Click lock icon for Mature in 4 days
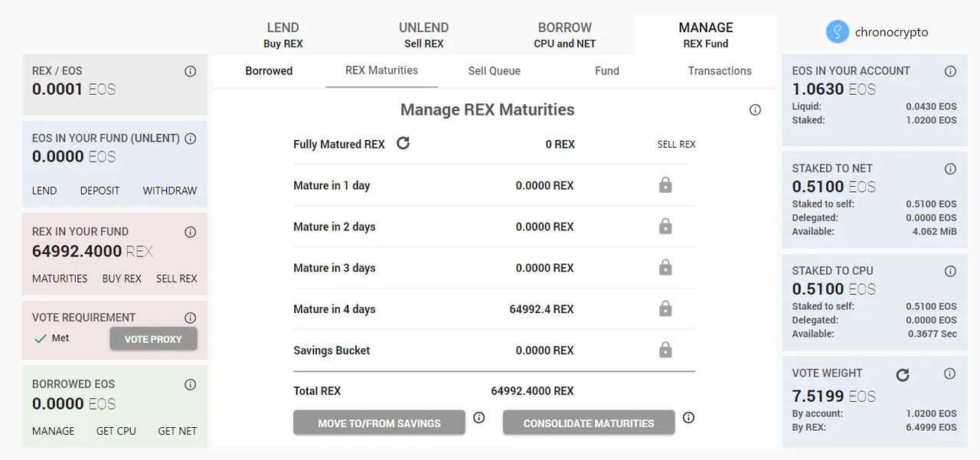The width and height of the screenshot is (980, 460). pyautogui.click(x=665, y=309)
